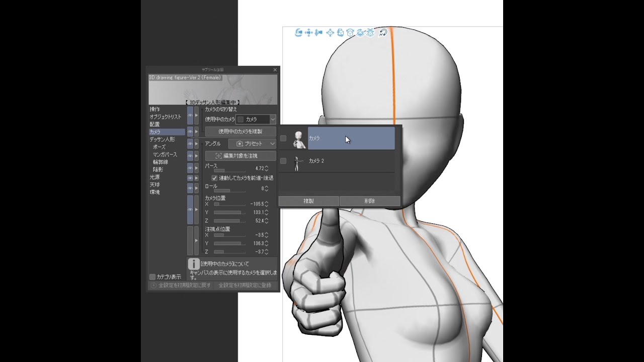Click expander arrow for カメラの切り替え row
644x362 pixels.
(x=196, y=115)
